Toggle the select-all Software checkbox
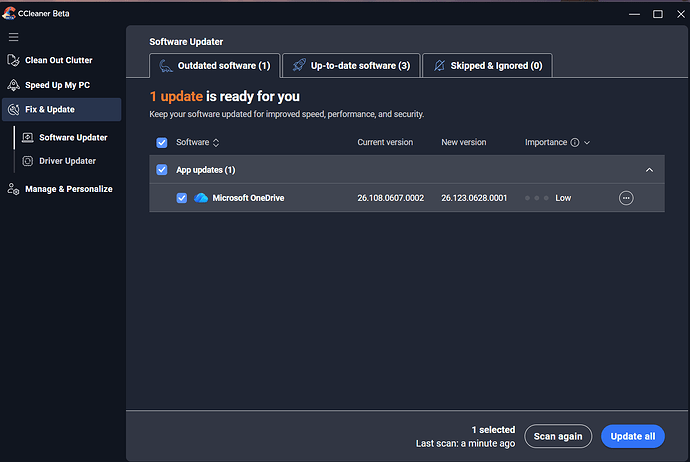The image size is (690, 462). click(x=161, y=143)
